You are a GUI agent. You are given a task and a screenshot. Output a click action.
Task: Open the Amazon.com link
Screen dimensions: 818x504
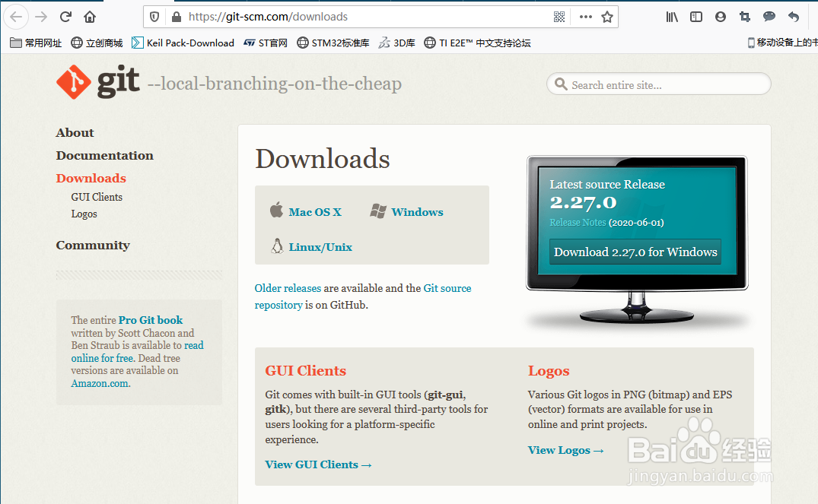100,384
